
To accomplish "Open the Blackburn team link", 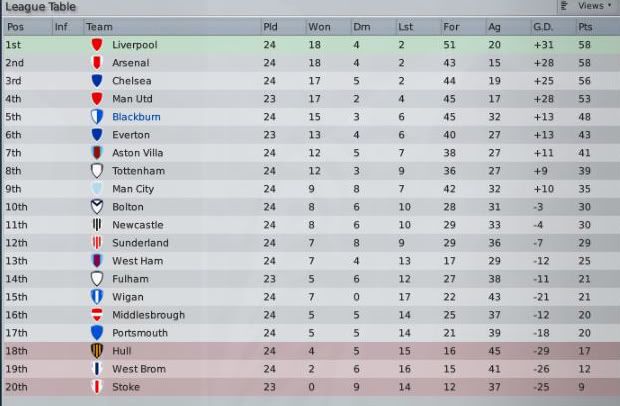I will coord(136,117).
